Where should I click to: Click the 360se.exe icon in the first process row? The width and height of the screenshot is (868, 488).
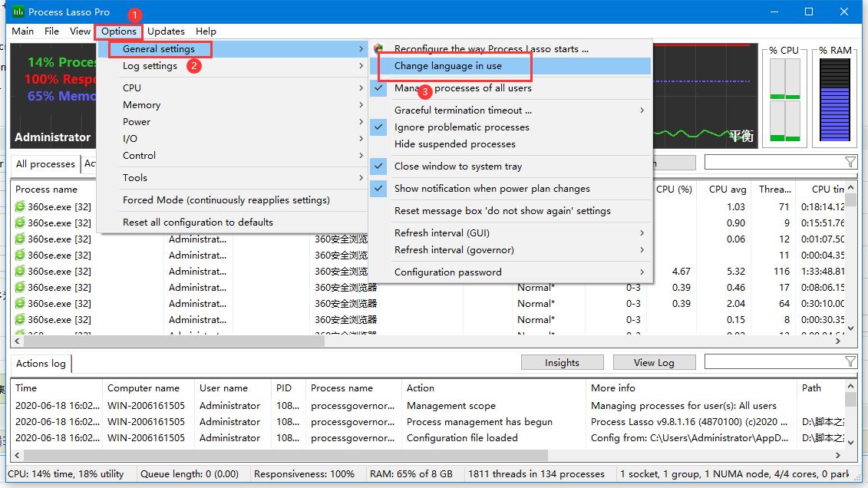tap(20, 206)
